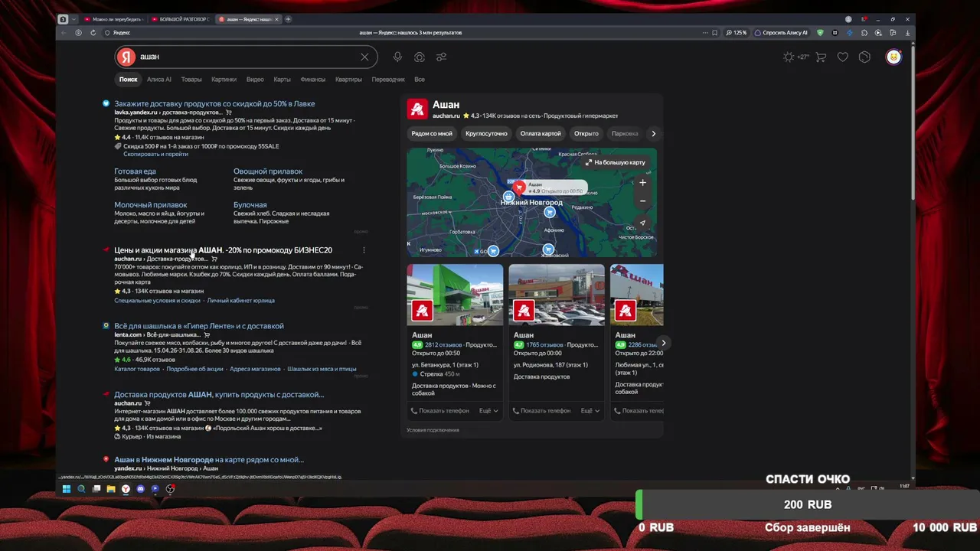980x551 pixels.
Task: Select the Видео search tab
Action: pos(255,80)
